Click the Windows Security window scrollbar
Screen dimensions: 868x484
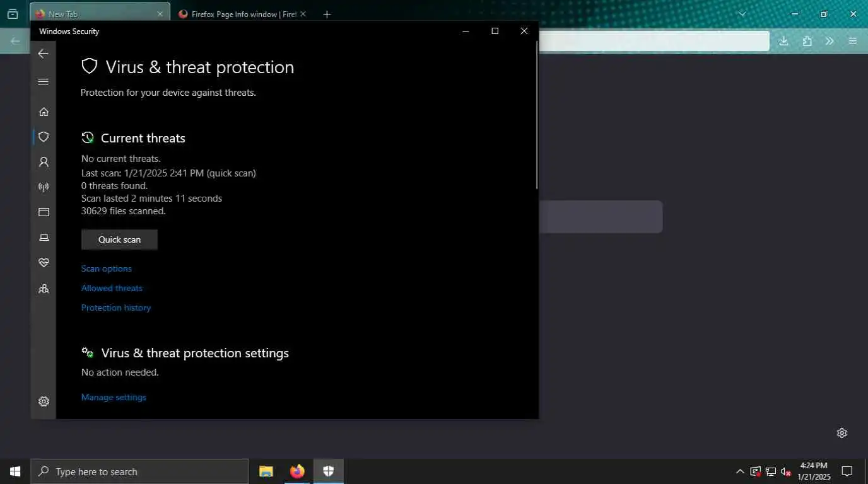coord(537,115)
